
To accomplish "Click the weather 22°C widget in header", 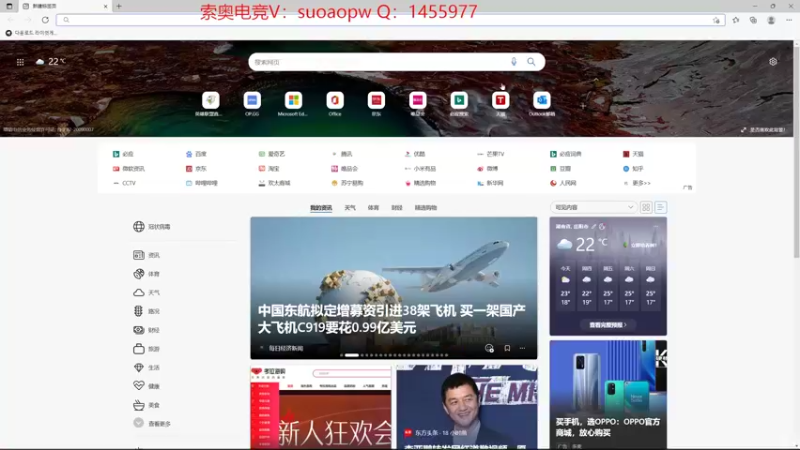I will click(x=51, y=61).
